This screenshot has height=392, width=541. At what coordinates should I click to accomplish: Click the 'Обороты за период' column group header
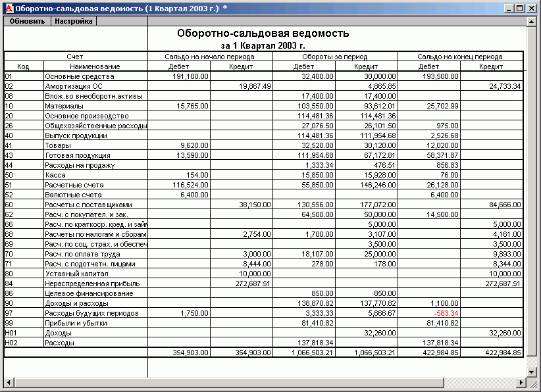pyautogui.click(x=335, y=57)
